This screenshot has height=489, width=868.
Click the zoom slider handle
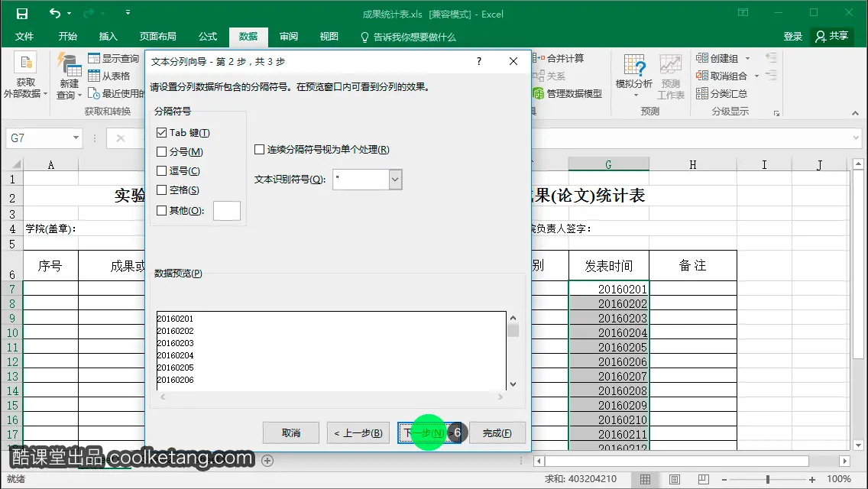(x=768, y=480)
